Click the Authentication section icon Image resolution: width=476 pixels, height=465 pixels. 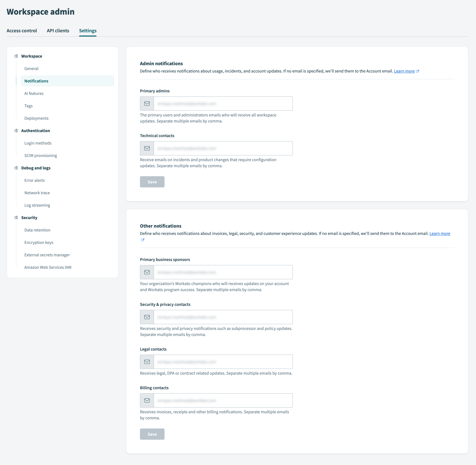click(x=16, y=130)
